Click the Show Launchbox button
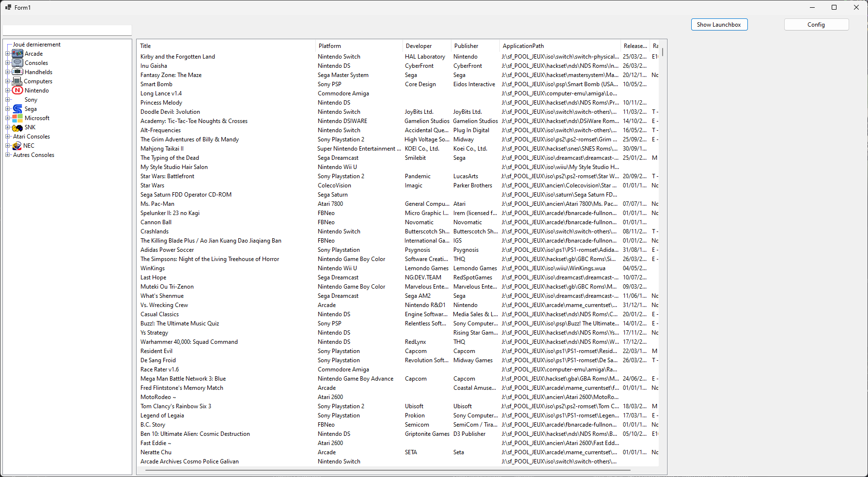868x477 pixels. [719, 25]
